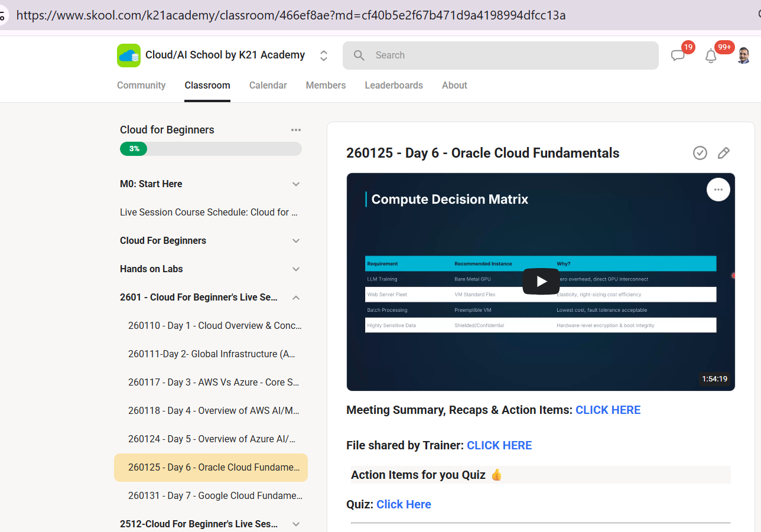This screenshot has width=761, height=532.
Task: Open Cloud for Beginners options menu dots
Action: (x=296, y=130)
